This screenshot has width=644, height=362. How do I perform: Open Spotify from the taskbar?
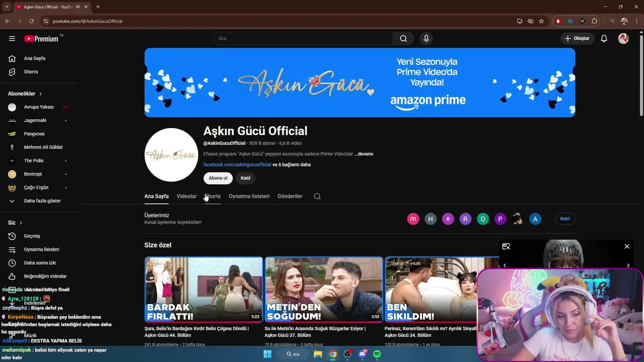[x=377, y=354]
